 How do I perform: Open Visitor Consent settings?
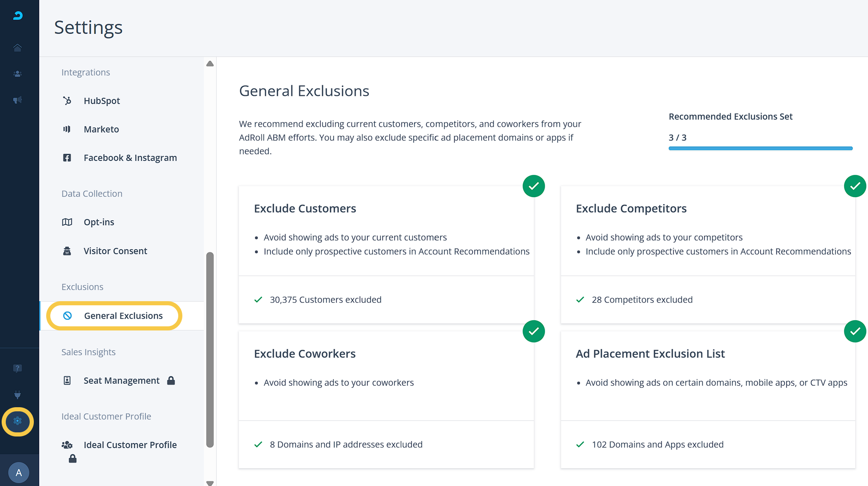(115, 251)
